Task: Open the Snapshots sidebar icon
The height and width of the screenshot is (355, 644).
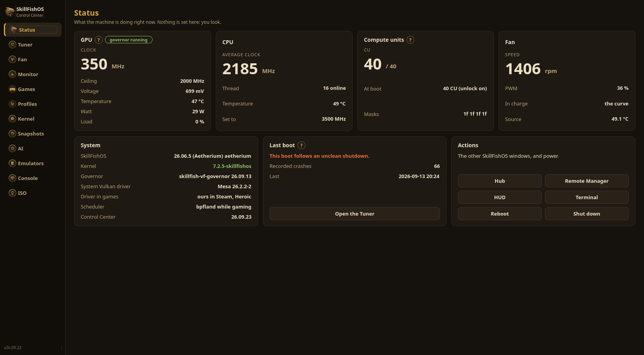Action: [12, 134]
